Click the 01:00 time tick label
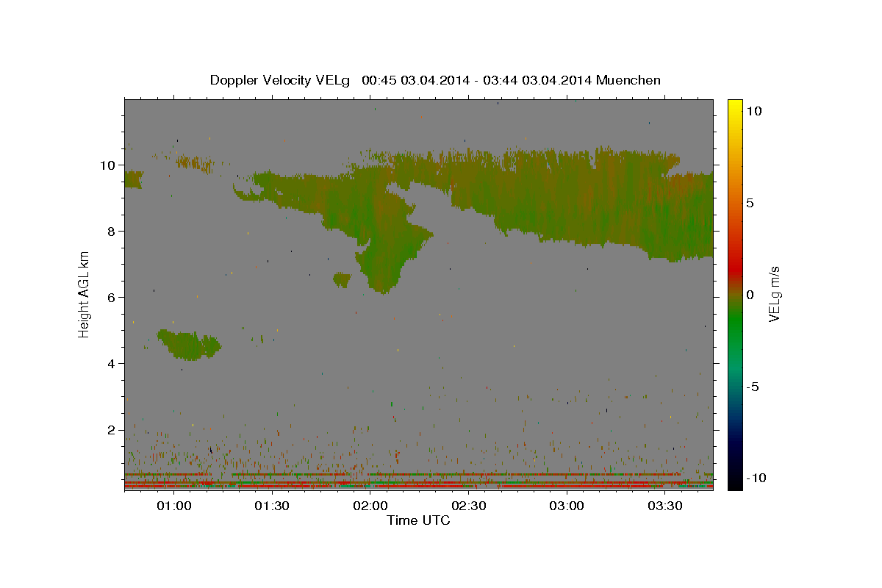The width and height of the screenshot is (882, 588). 174,506
